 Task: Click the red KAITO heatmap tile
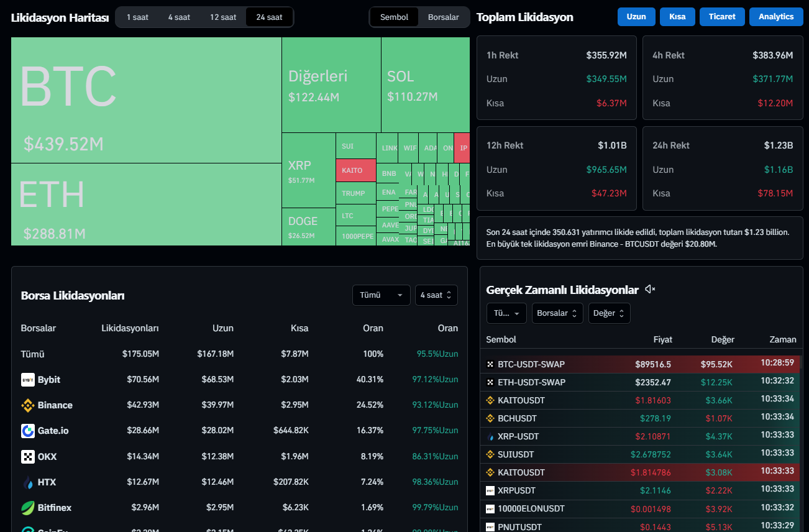[356, 170]
